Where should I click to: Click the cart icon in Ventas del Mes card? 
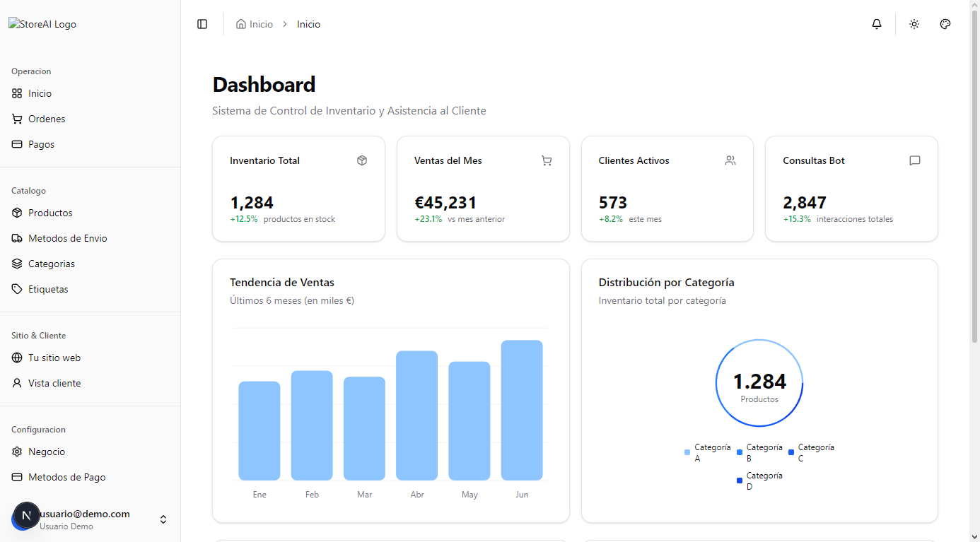(547, 160)
